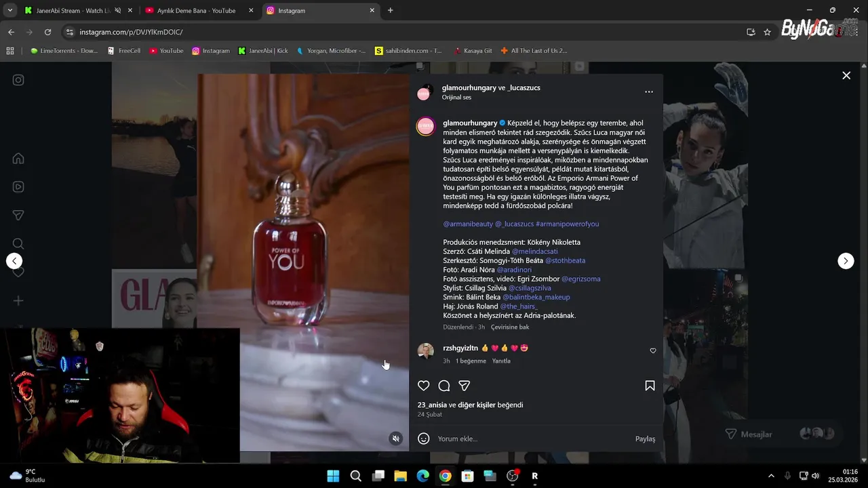Open Instagram logo in left sidebar
The height and width of the screenshot is (488, 868).
[18, 80]
